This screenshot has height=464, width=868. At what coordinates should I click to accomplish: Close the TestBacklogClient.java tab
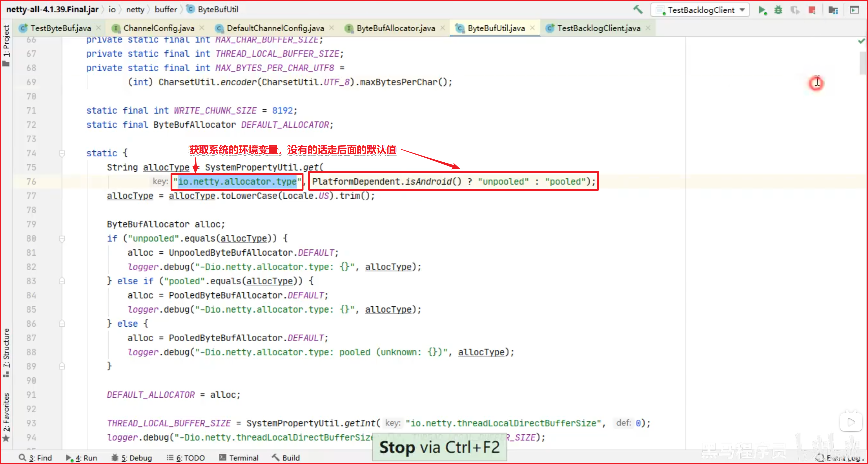tap(648, 28)
